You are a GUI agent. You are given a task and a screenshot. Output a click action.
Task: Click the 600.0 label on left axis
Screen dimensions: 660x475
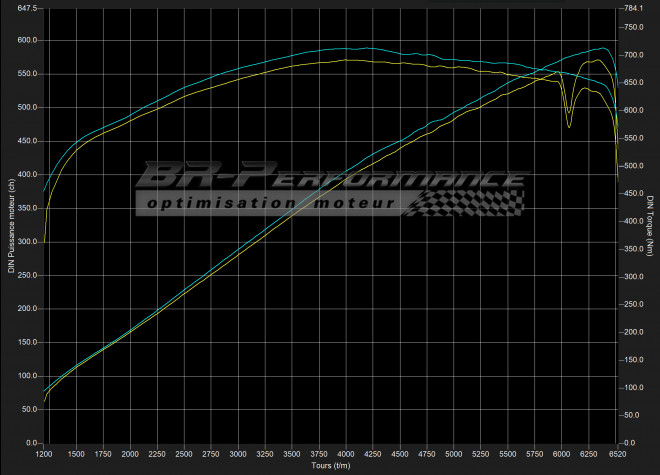point(26,41)
